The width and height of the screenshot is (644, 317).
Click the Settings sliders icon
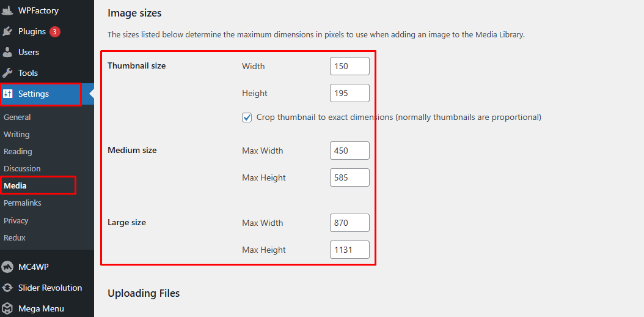[x=8, y=94]
